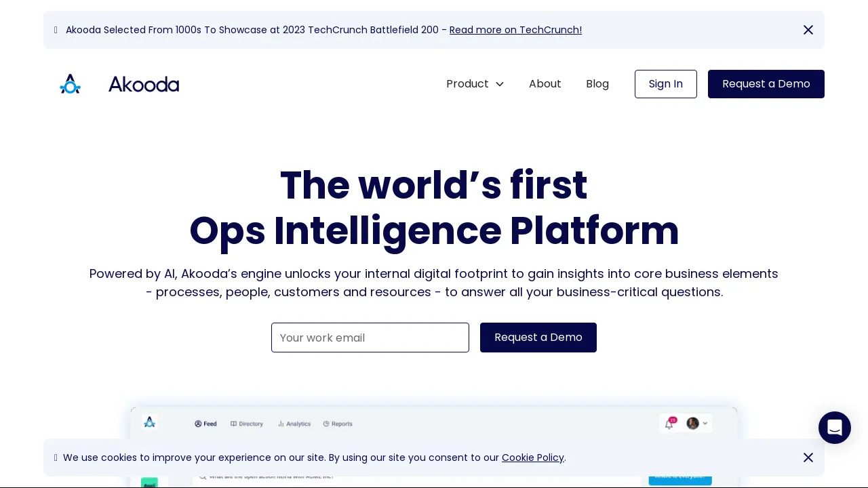
Task: Close the TechCrunch announcement banner
Action: click(x=808, y=30)
